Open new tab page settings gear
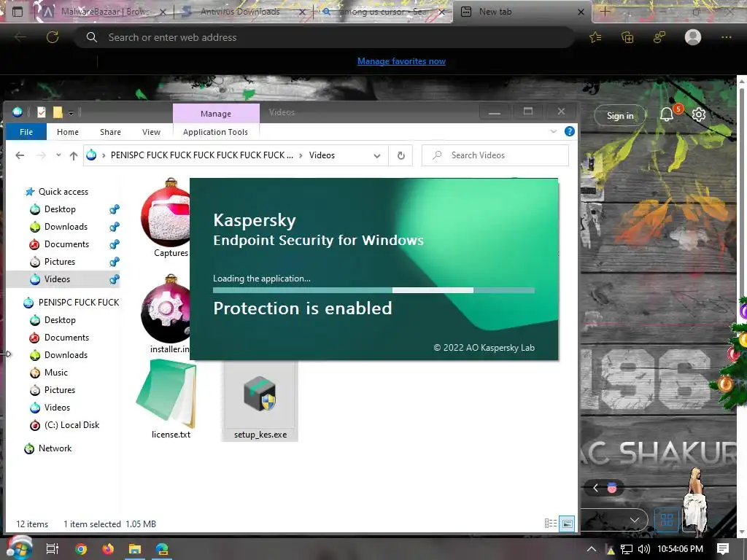 (x=698, y=114)
